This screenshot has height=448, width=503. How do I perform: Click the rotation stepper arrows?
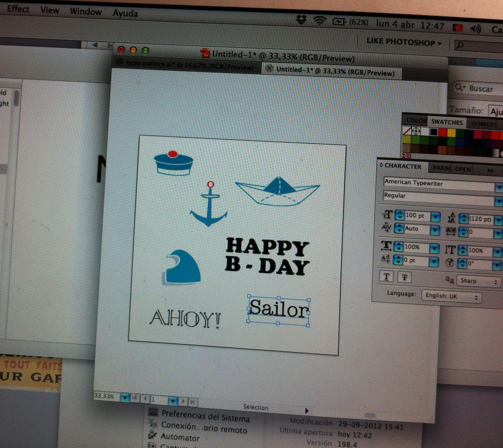click(461, 263)
